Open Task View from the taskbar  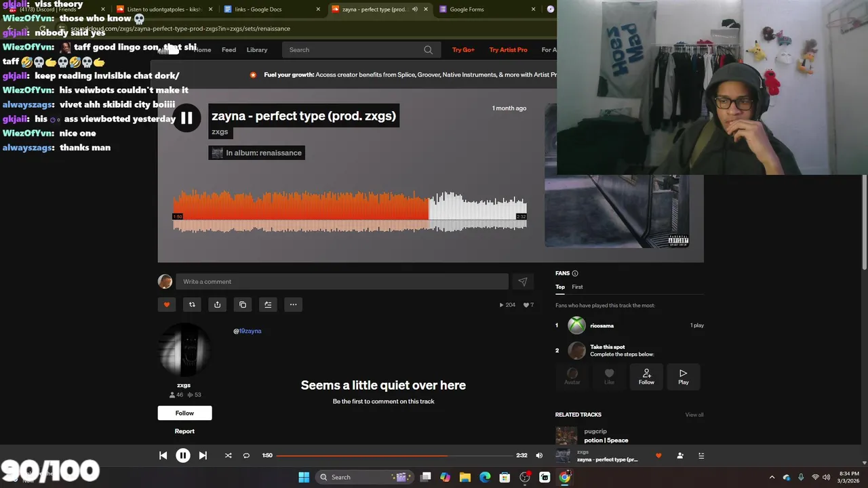coord(425,477)
